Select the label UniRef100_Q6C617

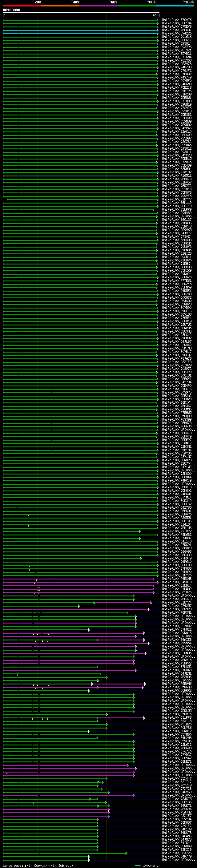click(x=177, y=40)
